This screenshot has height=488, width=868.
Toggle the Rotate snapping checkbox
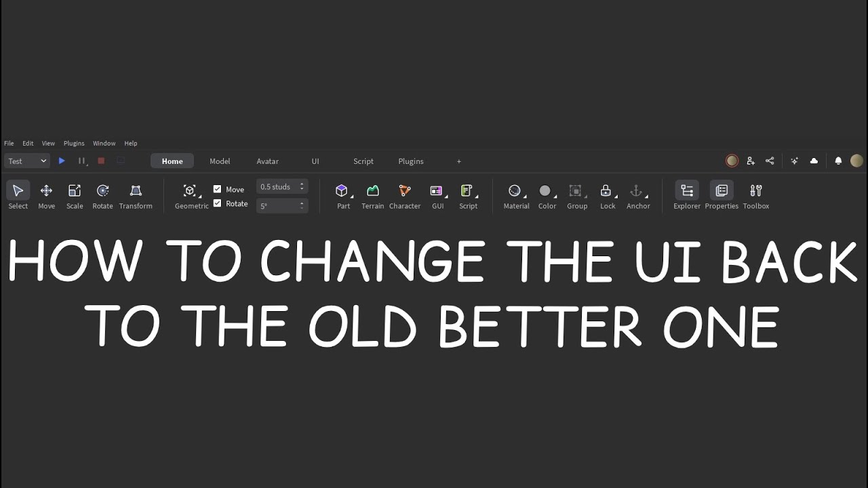tap(217, 203)
